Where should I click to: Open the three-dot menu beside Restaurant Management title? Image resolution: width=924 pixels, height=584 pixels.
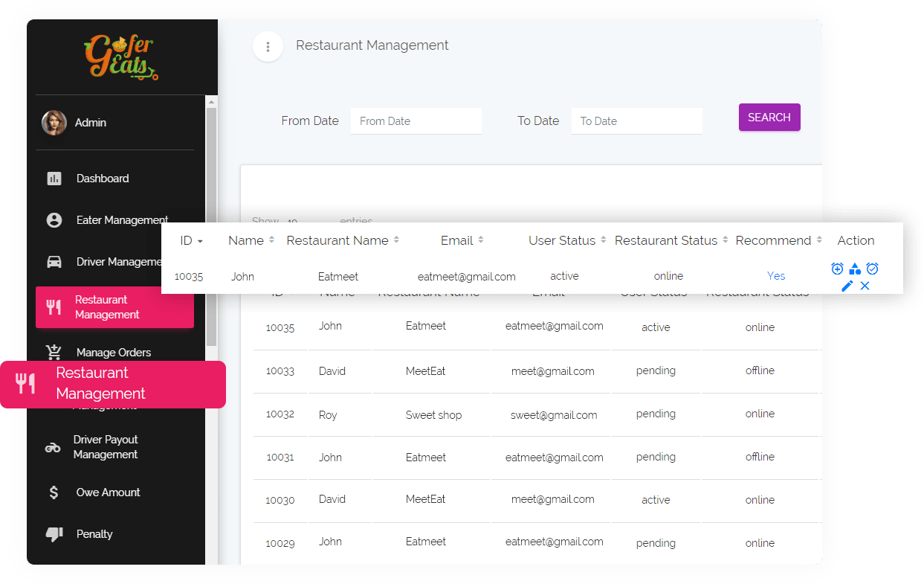pos(268,47)
